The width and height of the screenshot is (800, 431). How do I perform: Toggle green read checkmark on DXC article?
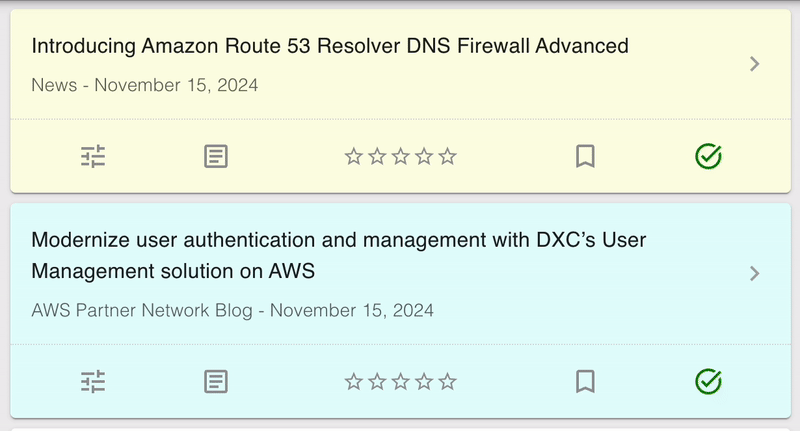tap(708, 381)
